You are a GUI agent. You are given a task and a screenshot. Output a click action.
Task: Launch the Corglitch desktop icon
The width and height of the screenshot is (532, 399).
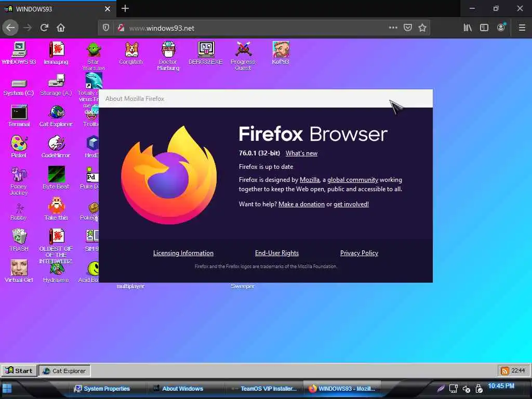click(x=131, y=53)
